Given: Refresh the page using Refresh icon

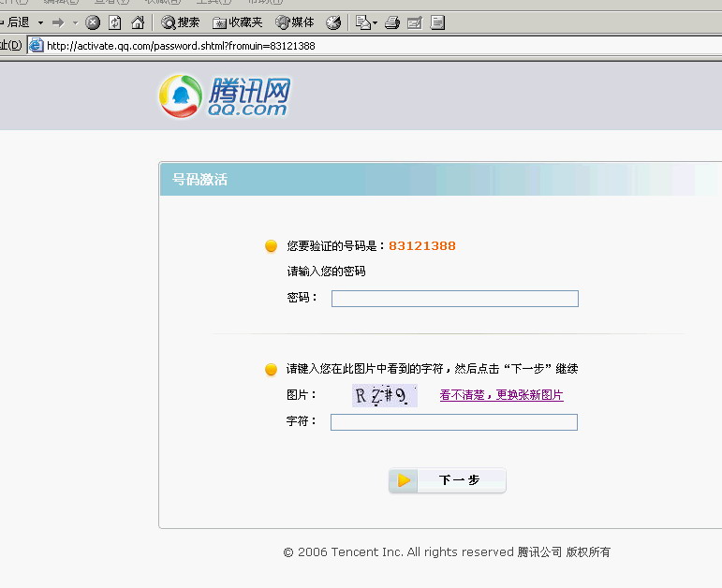Looking at the screenshot, I should 115,22.
